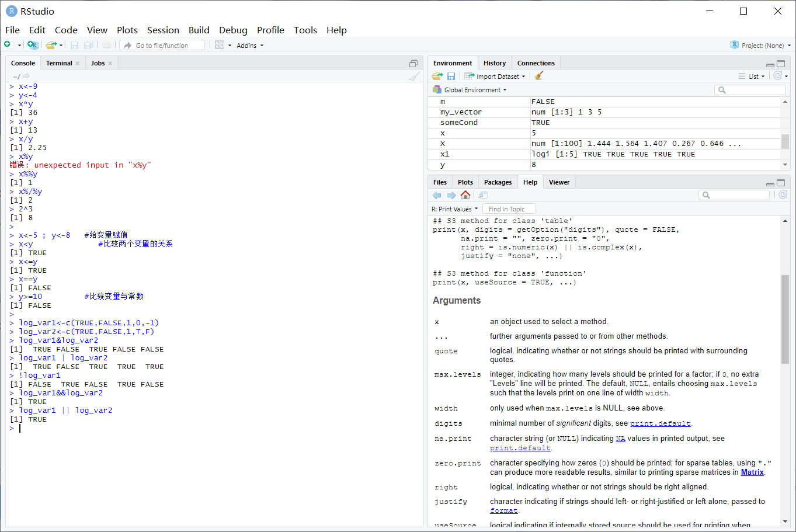Click the Help pane vertical scrollbar

point(785,319)
